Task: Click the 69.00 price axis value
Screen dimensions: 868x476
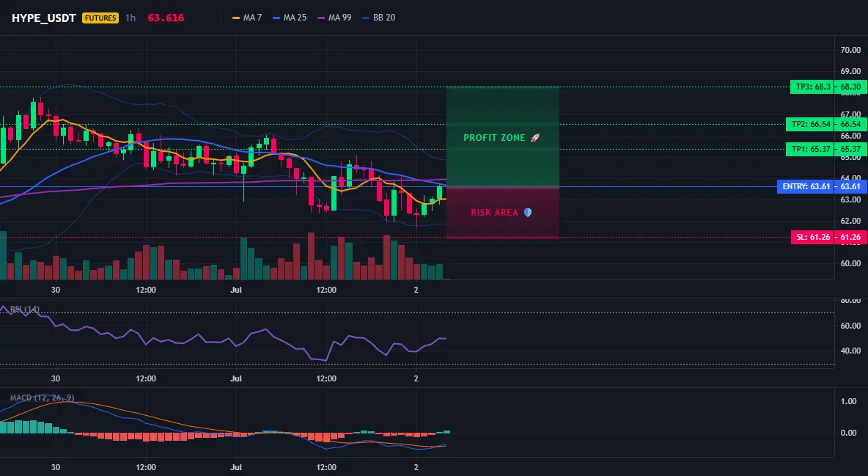Action: click(x=850, y=71)
